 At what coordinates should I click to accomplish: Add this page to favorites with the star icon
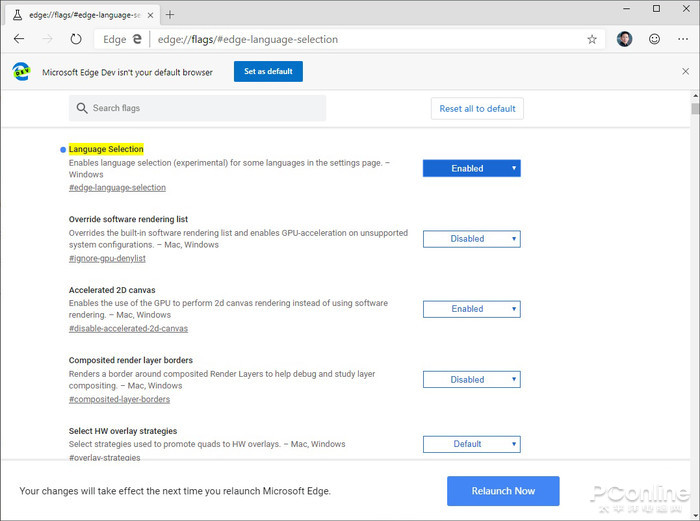tap(592, 39)
